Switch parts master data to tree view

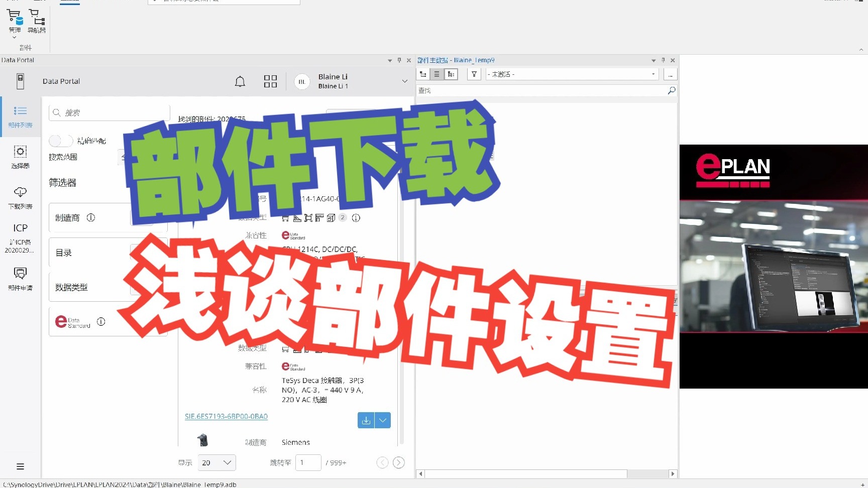pos(423,74)
